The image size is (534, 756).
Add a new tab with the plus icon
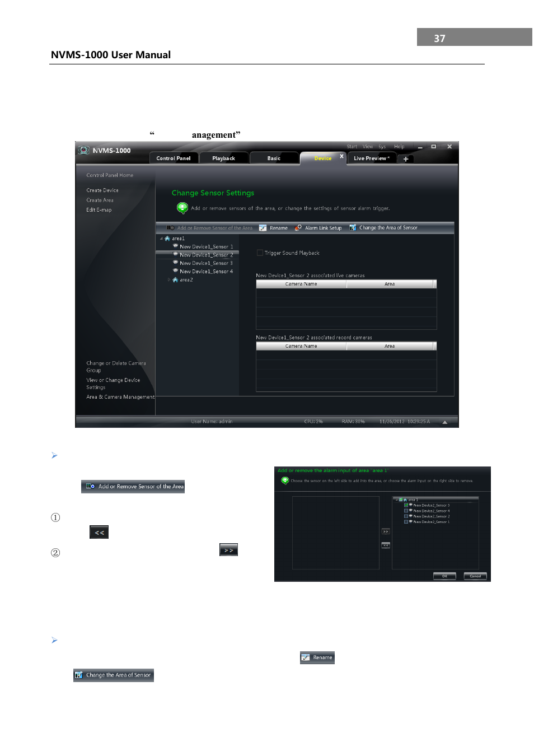pyautogui.click(x=406, y=159)
